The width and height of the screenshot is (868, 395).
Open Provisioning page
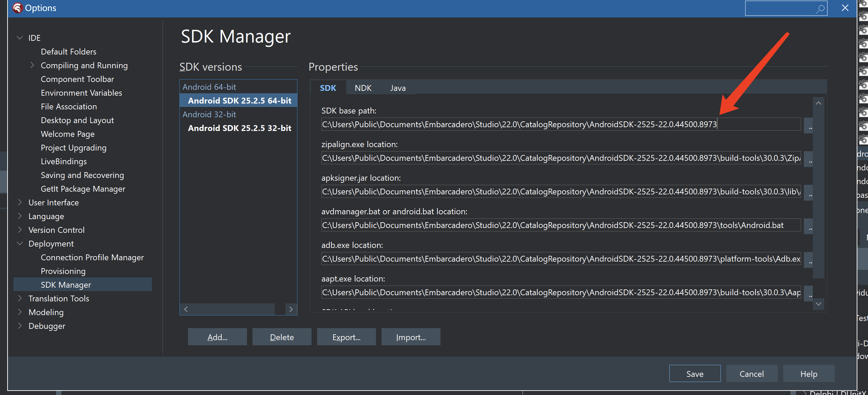click(x=63, y=271)
